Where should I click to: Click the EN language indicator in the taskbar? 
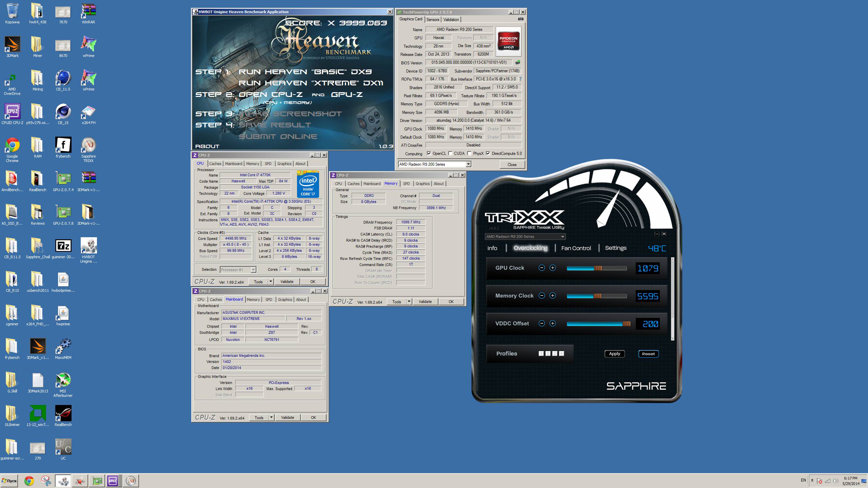click(803, 480)
